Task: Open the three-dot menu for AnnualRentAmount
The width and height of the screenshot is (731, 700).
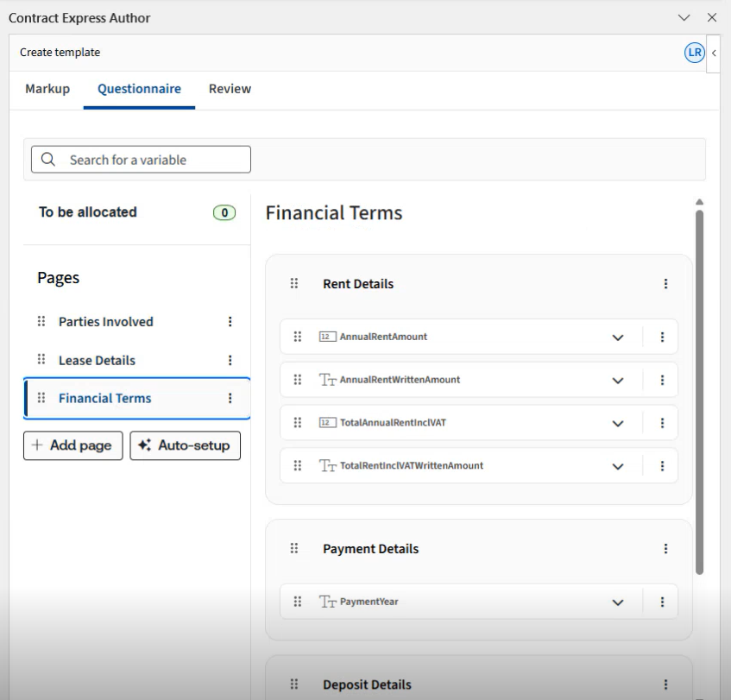Action: pos(662,337)
